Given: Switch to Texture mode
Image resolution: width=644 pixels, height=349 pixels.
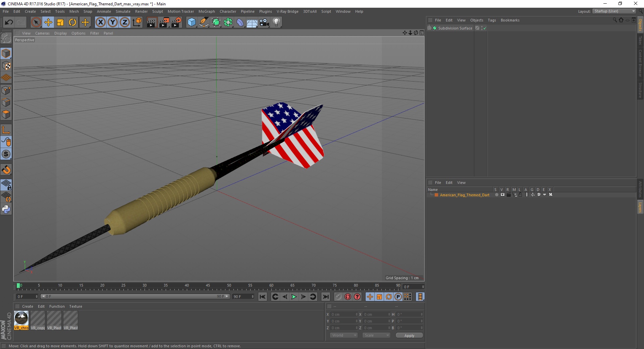Looking at the screenshot, I should [6, 66].
